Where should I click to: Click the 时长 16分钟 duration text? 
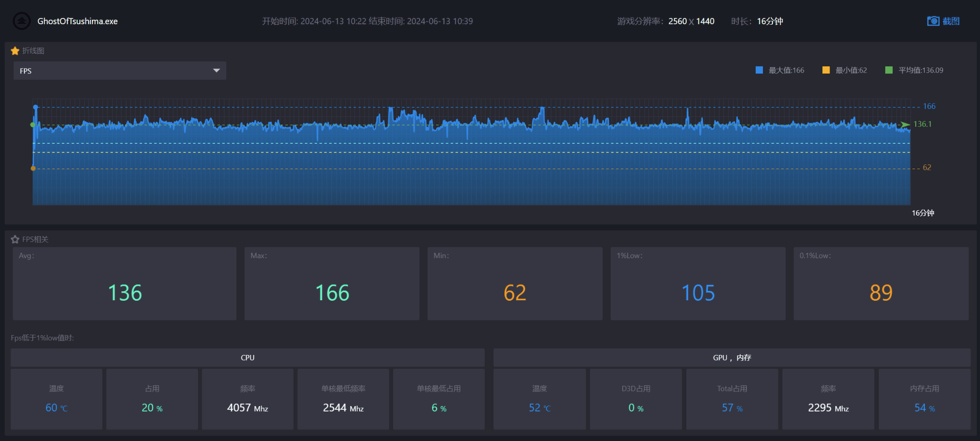tap(757, 21)
